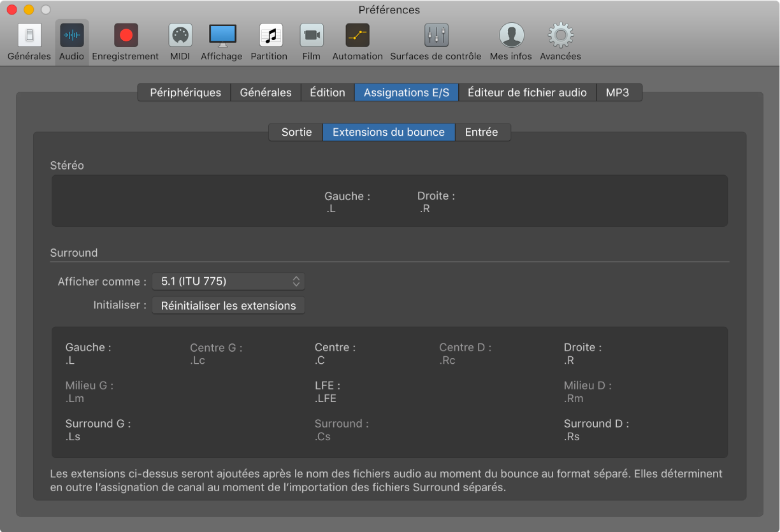Open Avancées gear preferences
Viewport: 780px width, 532px height.
(x=560, y=36)
